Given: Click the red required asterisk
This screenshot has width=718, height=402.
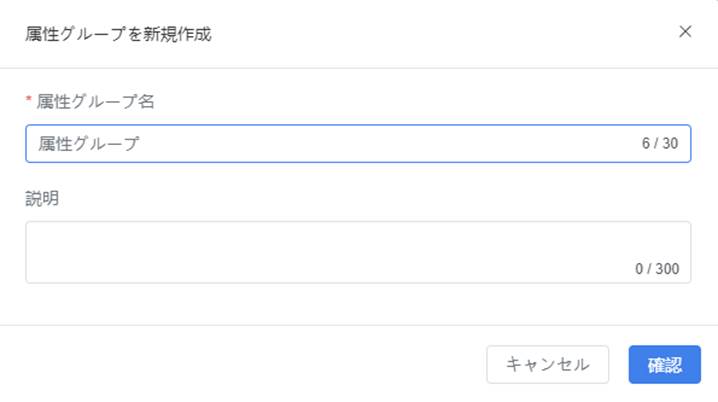Looking at the screenshot, I should [x=29, y=99].
